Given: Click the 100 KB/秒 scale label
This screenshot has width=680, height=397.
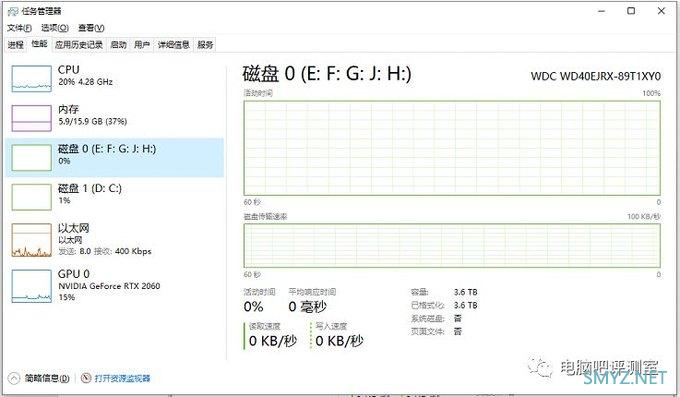Looking at the screenshot, I should tap(644, 217).
